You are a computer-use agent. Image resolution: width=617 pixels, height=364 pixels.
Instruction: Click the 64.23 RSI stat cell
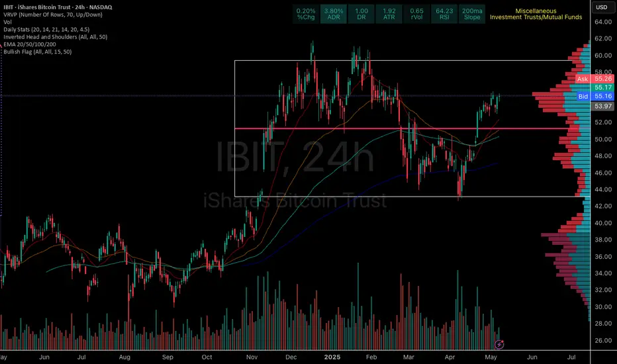[444, 14]
